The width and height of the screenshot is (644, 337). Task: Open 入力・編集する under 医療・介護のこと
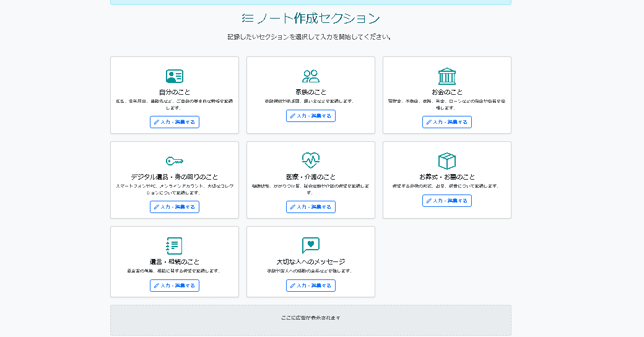click(x=311, y=207)
